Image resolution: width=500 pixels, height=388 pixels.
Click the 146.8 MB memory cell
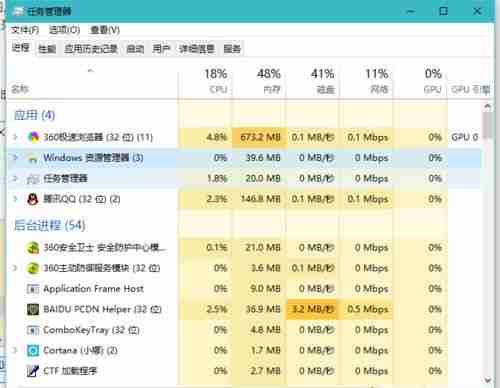point(259,199)
